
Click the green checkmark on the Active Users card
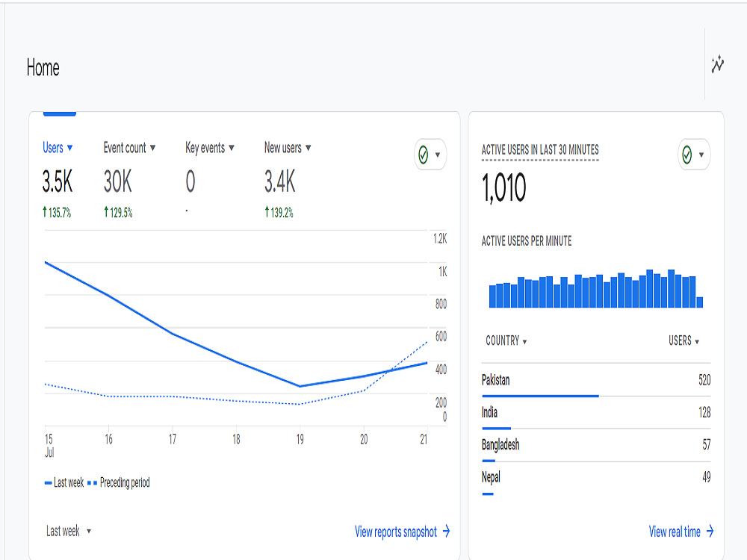point(687,155)
